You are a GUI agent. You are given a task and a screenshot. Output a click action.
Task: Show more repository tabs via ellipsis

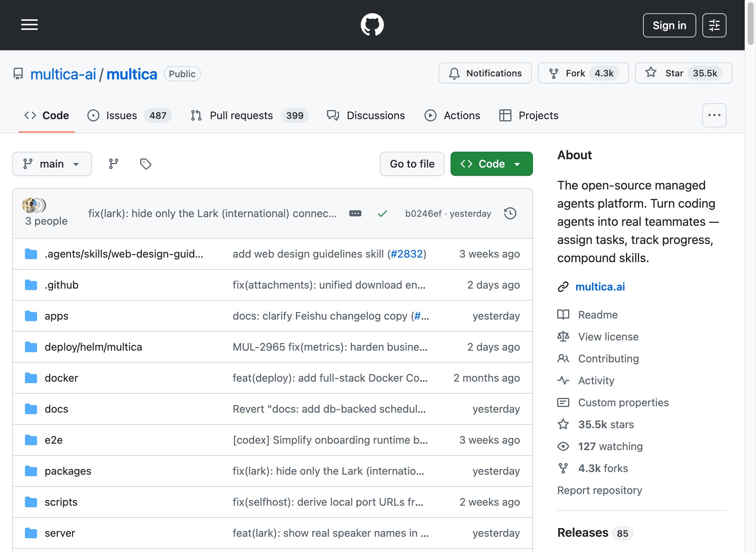click(x=714, y=115)
